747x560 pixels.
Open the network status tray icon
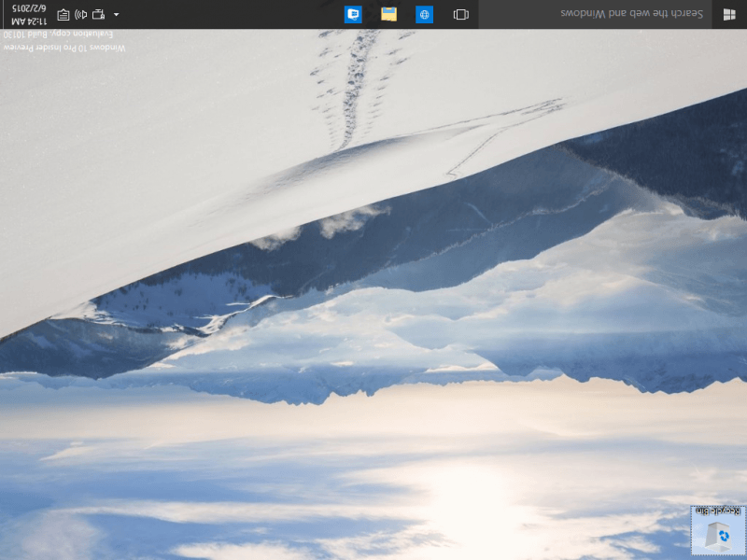[98, 14]
